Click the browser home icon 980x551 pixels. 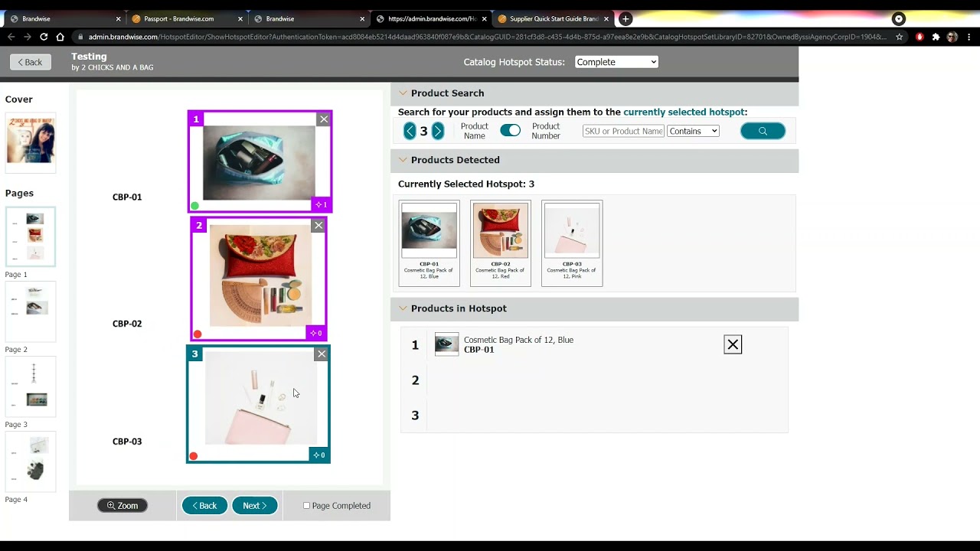[x=60, y=37]
